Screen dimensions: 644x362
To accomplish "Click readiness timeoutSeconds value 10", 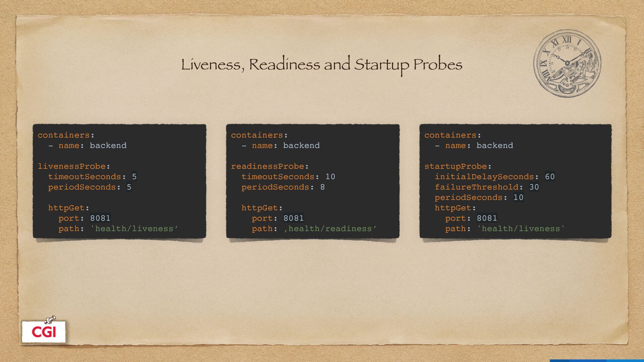I will (x=330, y=177).
